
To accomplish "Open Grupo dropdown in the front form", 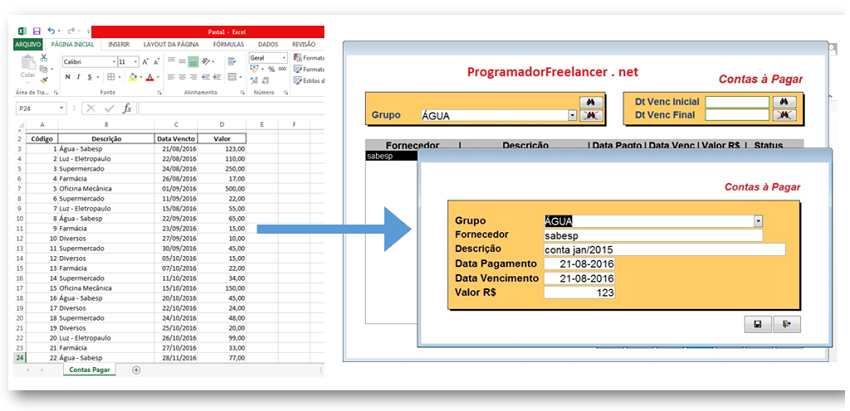I will click(x=758, y=221).
